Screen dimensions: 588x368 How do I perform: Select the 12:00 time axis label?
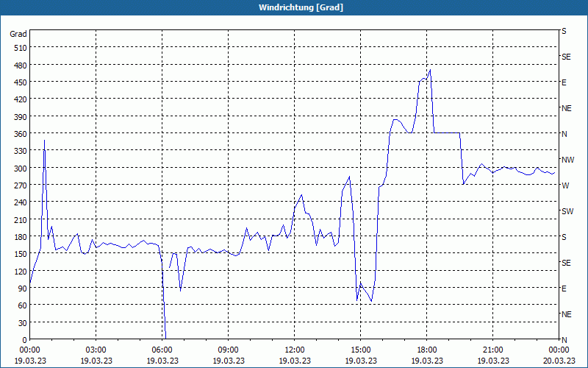(x=295, y=350)
